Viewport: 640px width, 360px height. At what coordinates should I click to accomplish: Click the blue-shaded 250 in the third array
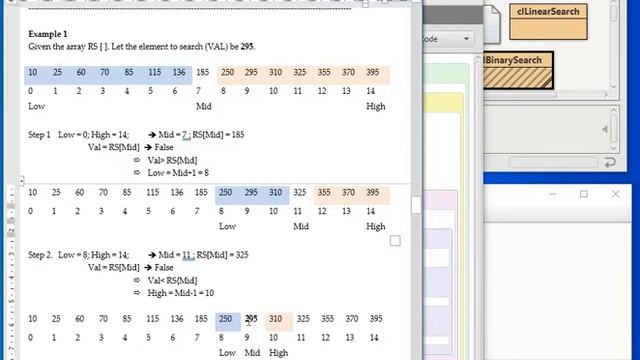point(225,319)
